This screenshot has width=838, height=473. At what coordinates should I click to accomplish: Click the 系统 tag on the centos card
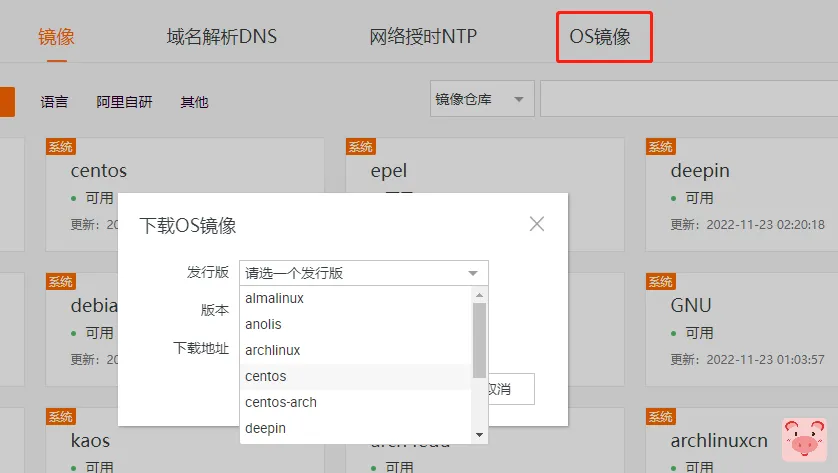(x=61, y=146)
